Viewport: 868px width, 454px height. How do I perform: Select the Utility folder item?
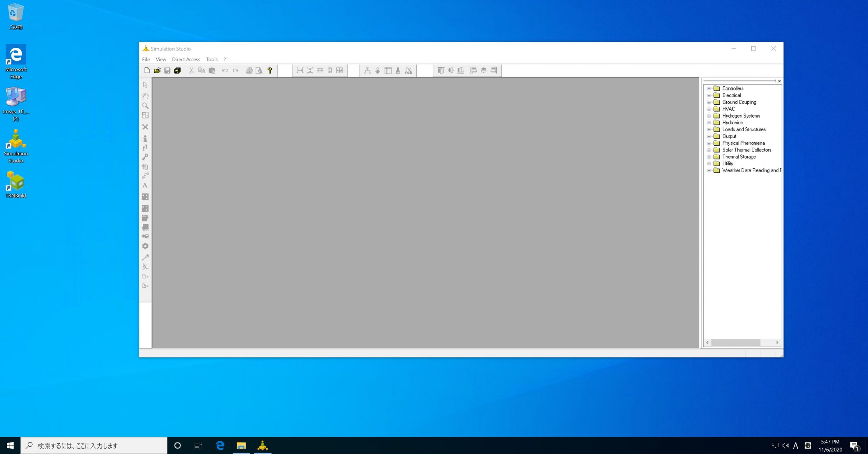(728, 163)
